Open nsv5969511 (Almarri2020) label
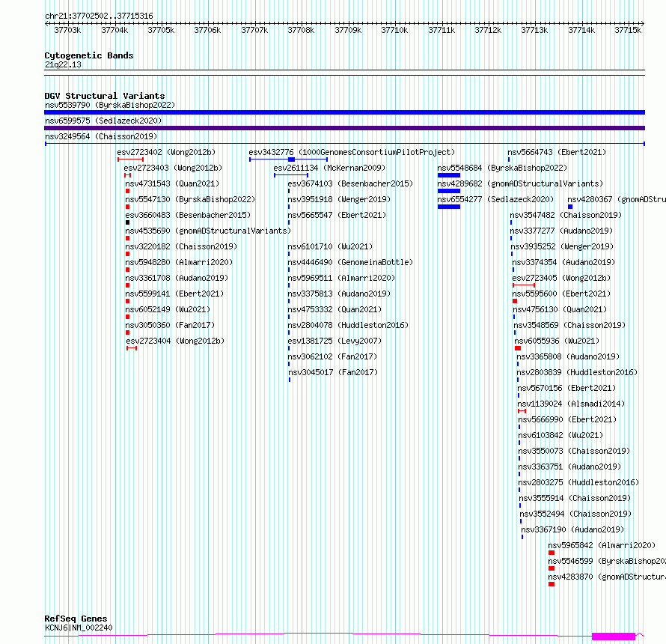The height and width of the screenshot is (644, 666). point(341,278)
